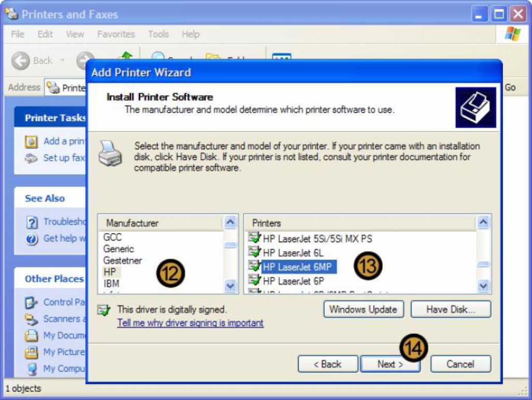
Task: Open driver signing importance link
Action: (190, 323)
